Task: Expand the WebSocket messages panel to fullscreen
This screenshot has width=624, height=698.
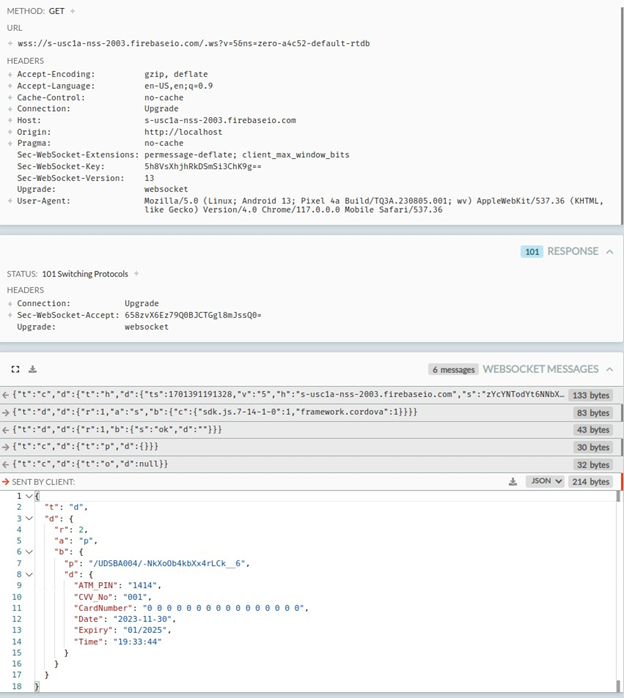Action: [16, 369]
